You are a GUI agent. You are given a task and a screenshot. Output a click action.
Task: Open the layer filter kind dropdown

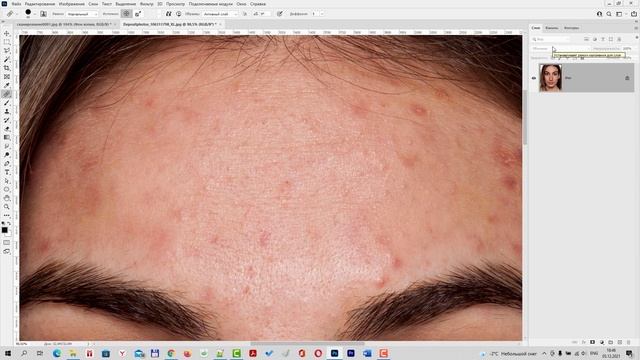point(551,39)
